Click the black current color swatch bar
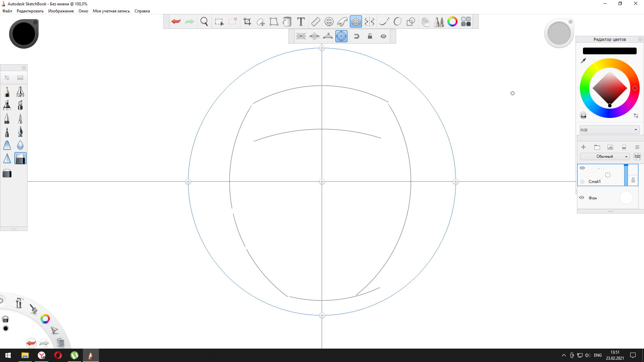The height and width of the screenshot is (362, 644). click(x=609, y=51)
